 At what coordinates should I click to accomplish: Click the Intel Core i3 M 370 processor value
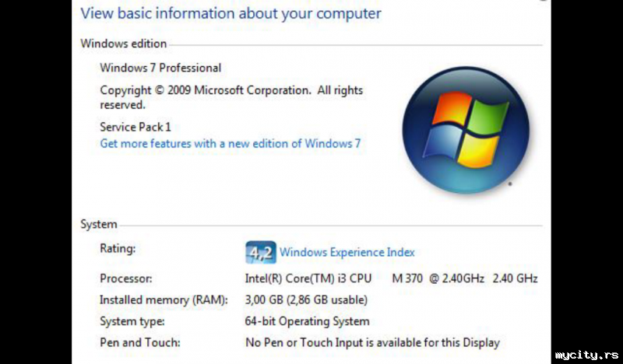pyautogui.click(x=392, y=278)
